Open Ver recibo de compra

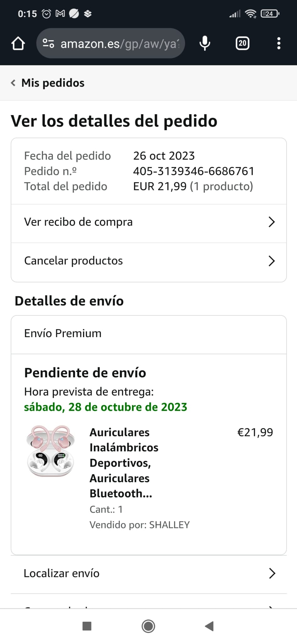point(79,222)
